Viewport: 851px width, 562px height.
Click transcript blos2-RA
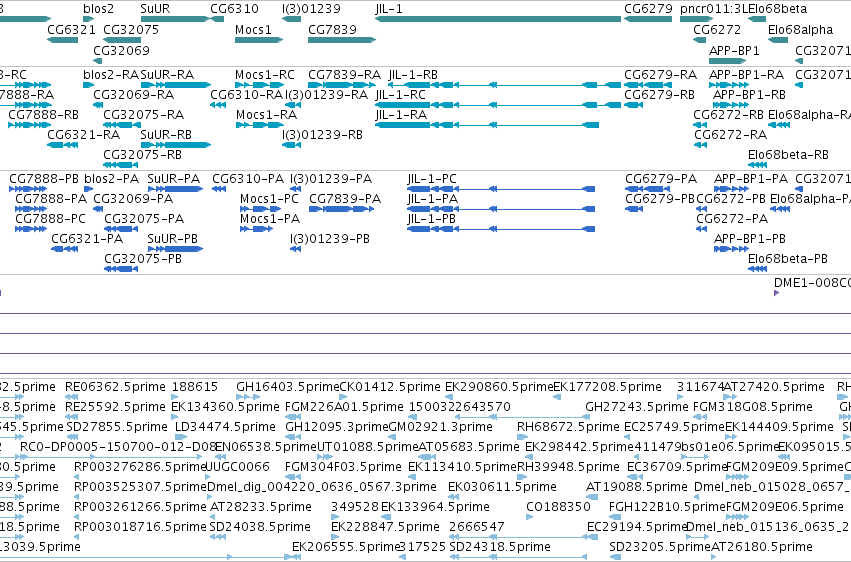point(111,74)
